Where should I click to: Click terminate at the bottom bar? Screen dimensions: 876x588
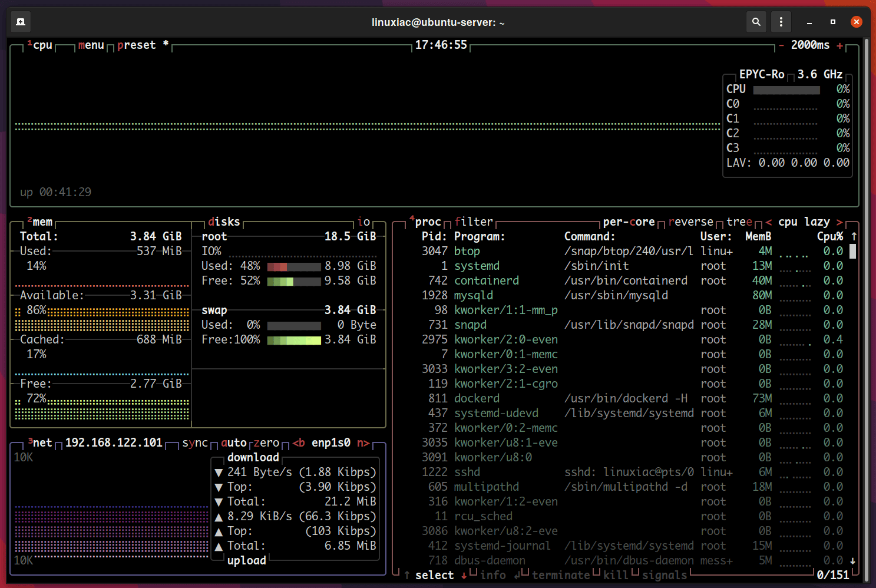click(x=561, y=575)
